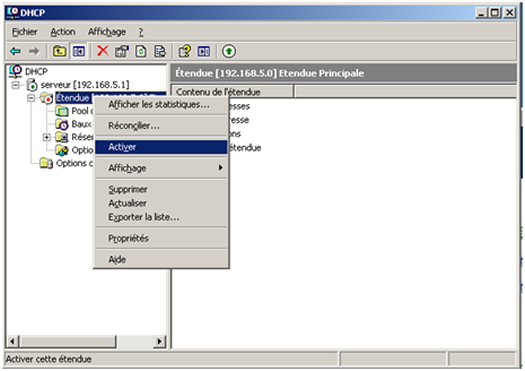
Task: Click the red X delete icon
Action: coord(103,51)
